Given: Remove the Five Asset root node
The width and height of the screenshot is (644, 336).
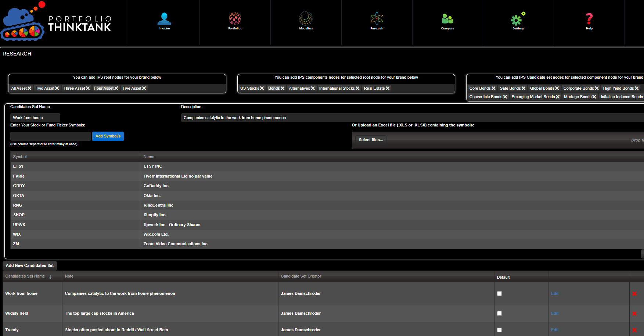Looking at the screenshot, I should point(144,88).
